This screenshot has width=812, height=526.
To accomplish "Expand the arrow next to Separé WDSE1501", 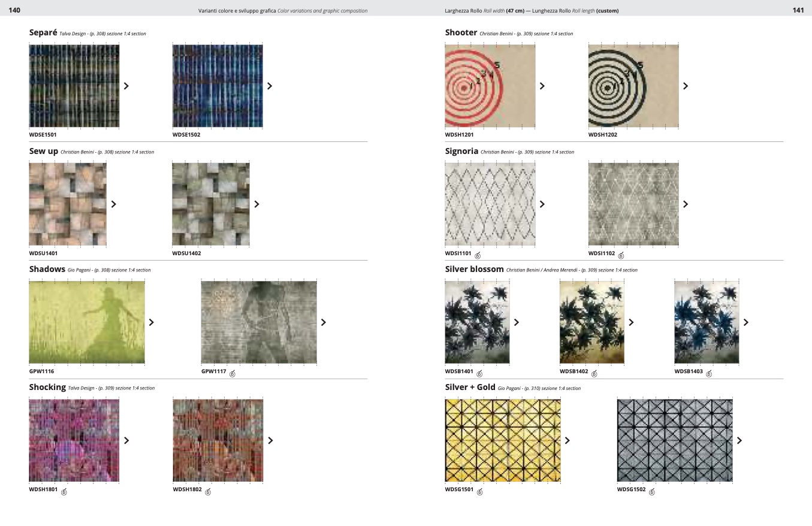I will (126, 86).
